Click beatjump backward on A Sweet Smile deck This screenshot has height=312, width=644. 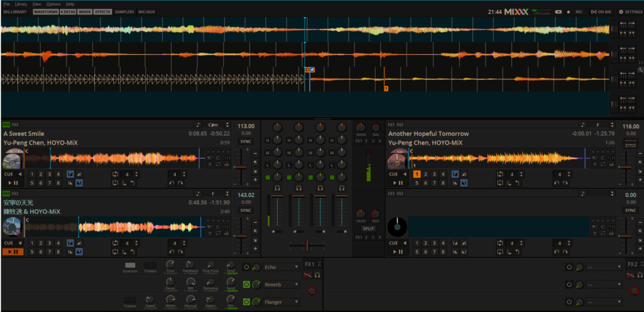coord(171,182)
